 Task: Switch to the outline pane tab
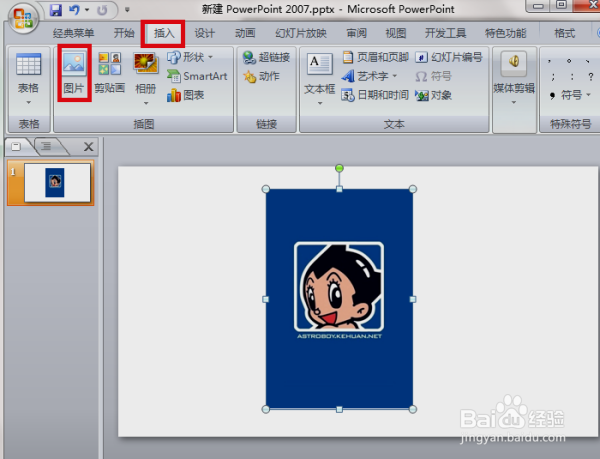pos(46,146)
